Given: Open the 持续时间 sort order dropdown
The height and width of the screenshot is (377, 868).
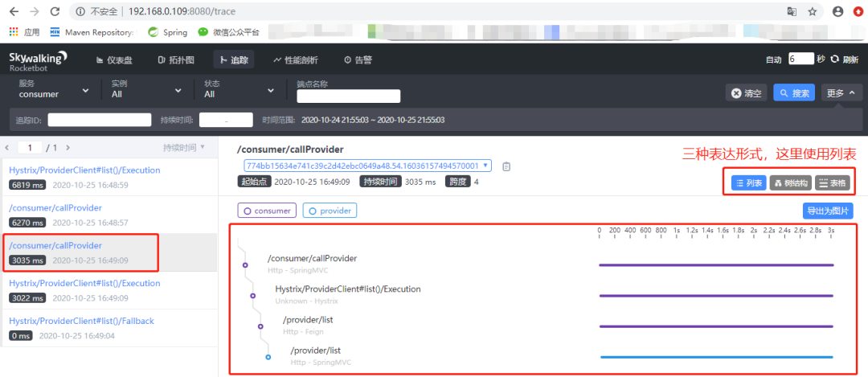Looking at the screenshot, I should pos(184,147).
